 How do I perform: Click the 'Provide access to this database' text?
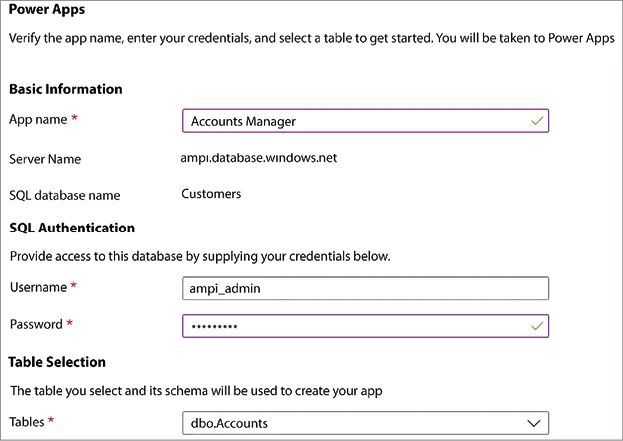(200, 256)
